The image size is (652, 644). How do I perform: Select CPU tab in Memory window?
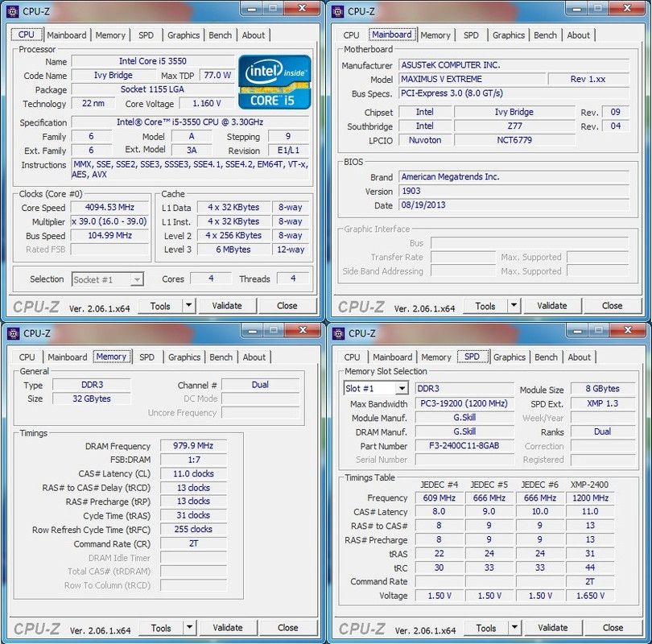pyautogui.click(x=27, y=357)
